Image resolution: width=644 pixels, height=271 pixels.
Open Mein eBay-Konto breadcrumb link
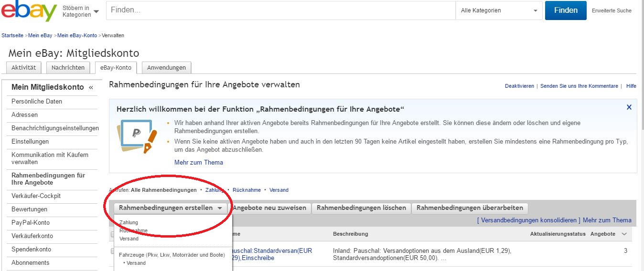[77, 35]
